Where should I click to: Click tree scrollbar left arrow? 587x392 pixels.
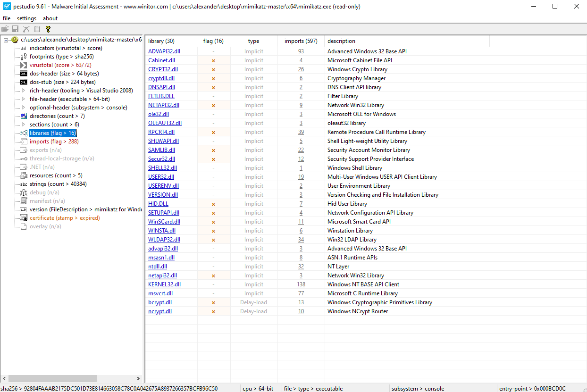point(4,378)
